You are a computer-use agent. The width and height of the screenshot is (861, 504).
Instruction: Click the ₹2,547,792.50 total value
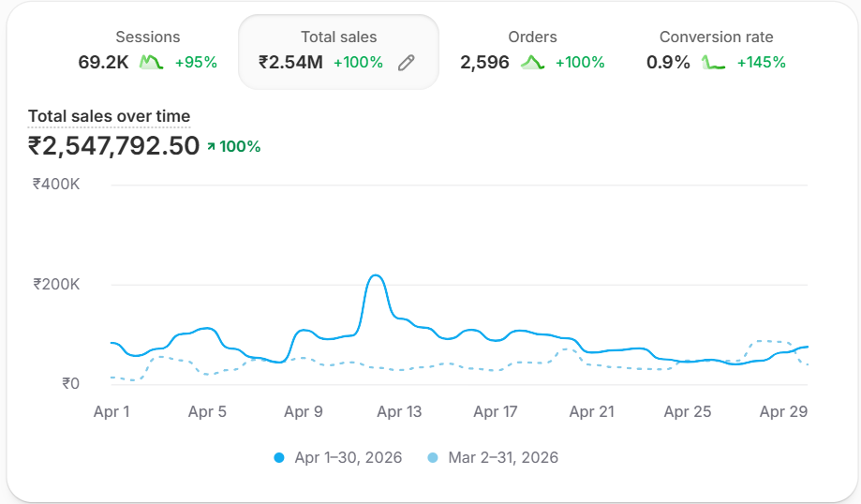[x=113, y=146]
